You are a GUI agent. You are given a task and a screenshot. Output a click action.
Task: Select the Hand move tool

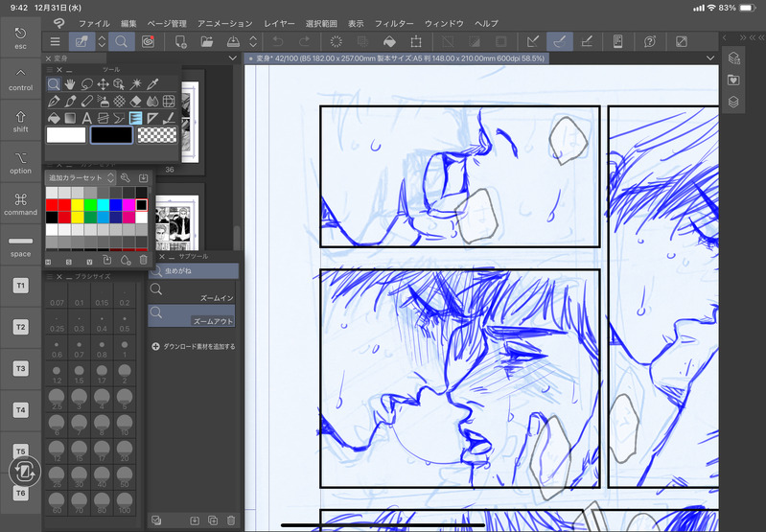[70, 84]
